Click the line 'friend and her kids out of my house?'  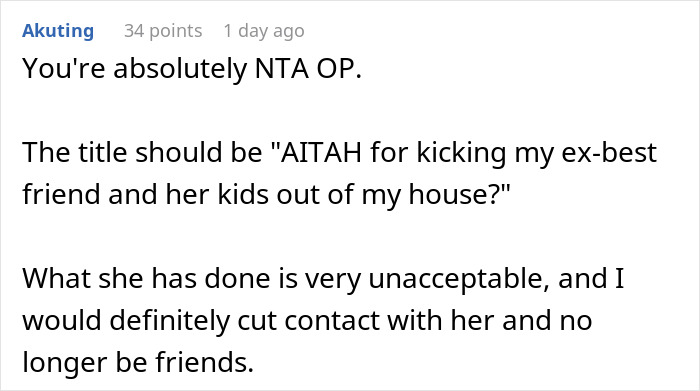tap(266, 195)
